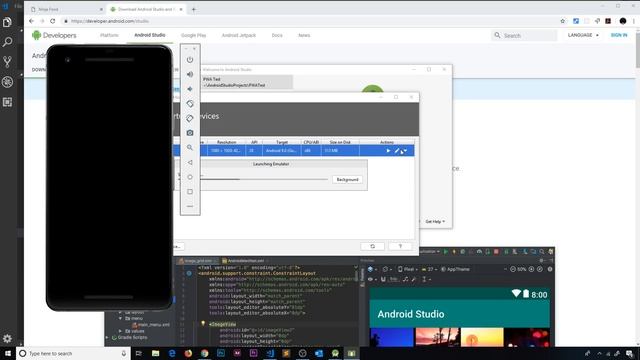Open design surface layers dropdown in preview
The width and height of the screenshot is (640, 360).
[372, 269]
